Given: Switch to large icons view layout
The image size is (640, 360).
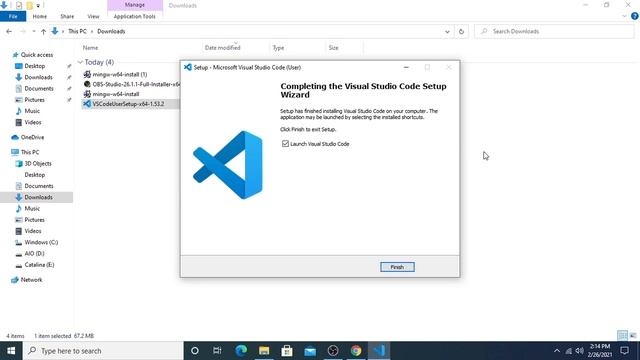Looking at the screenshot, I should pos(633,336).
